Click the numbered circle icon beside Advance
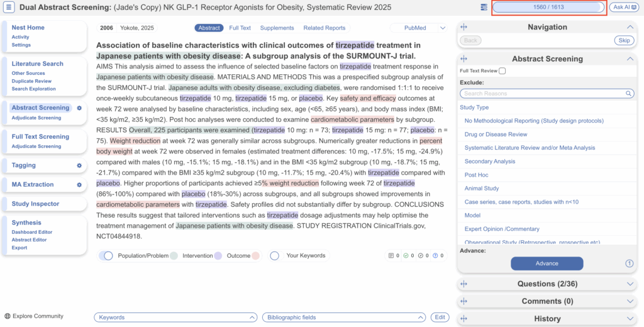644x327 pixels. pyautogui.click(x=629, y=263)
